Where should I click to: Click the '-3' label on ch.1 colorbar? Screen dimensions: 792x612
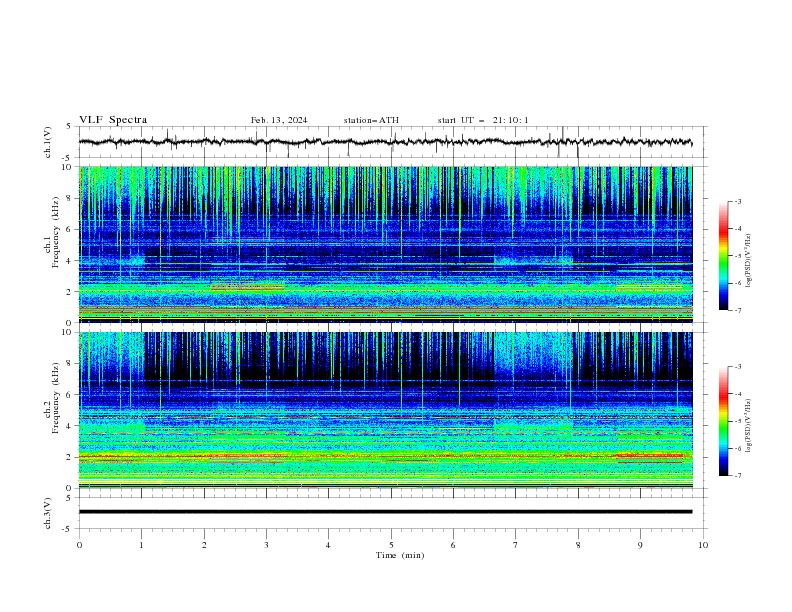[737, 201]
